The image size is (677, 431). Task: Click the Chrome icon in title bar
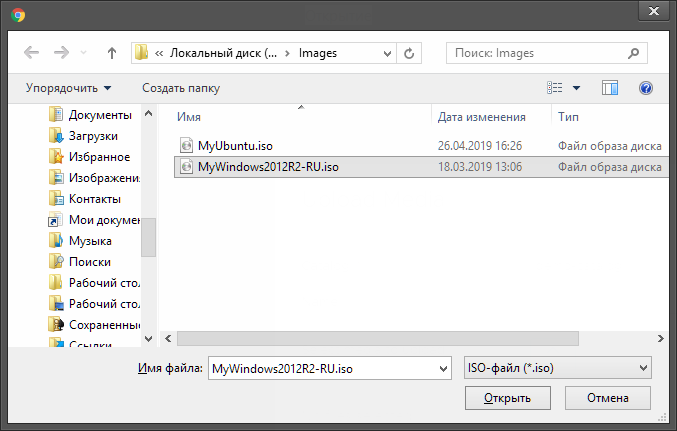(x=18, y=16)
